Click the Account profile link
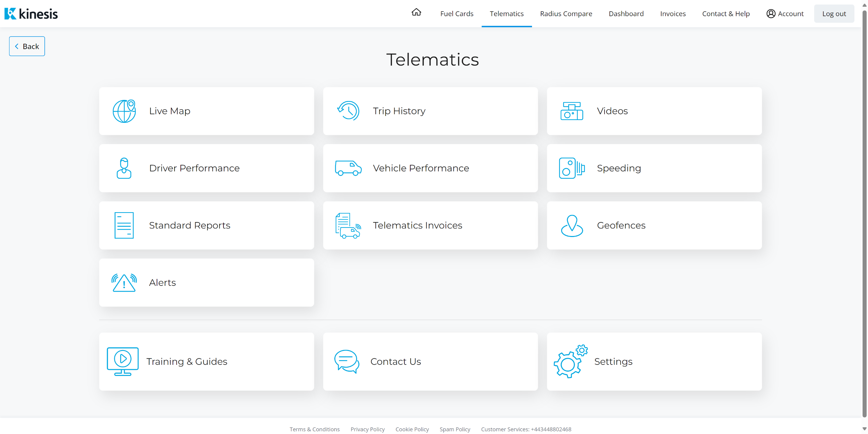 [785, 14]
